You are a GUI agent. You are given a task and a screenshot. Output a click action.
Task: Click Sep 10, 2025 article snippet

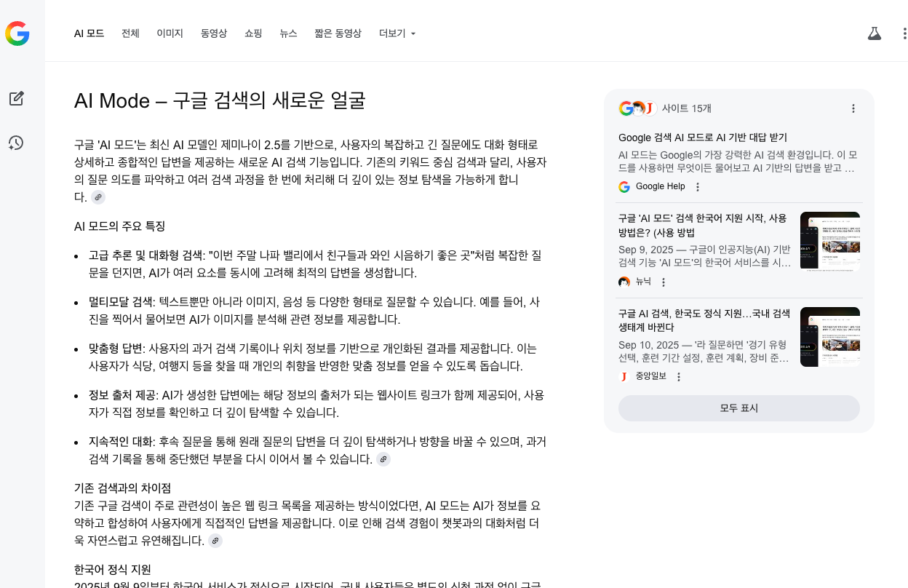(x=704, y=351)
